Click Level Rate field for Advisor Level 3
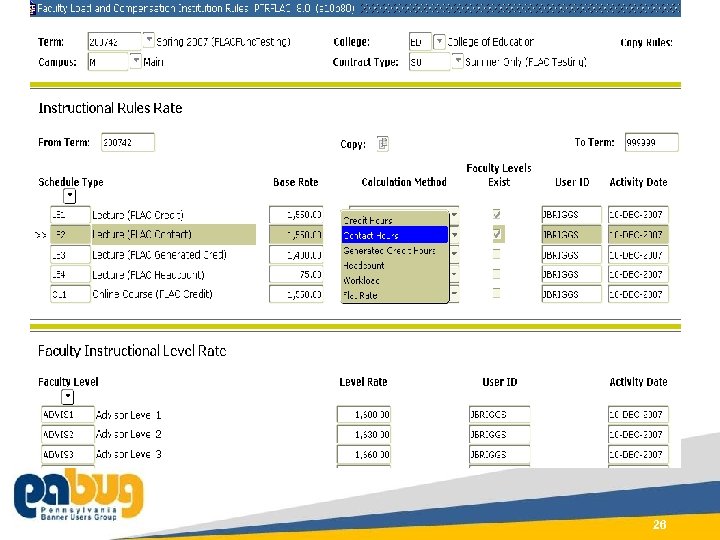This screenshot has width=720, height=540. (364, 455)
